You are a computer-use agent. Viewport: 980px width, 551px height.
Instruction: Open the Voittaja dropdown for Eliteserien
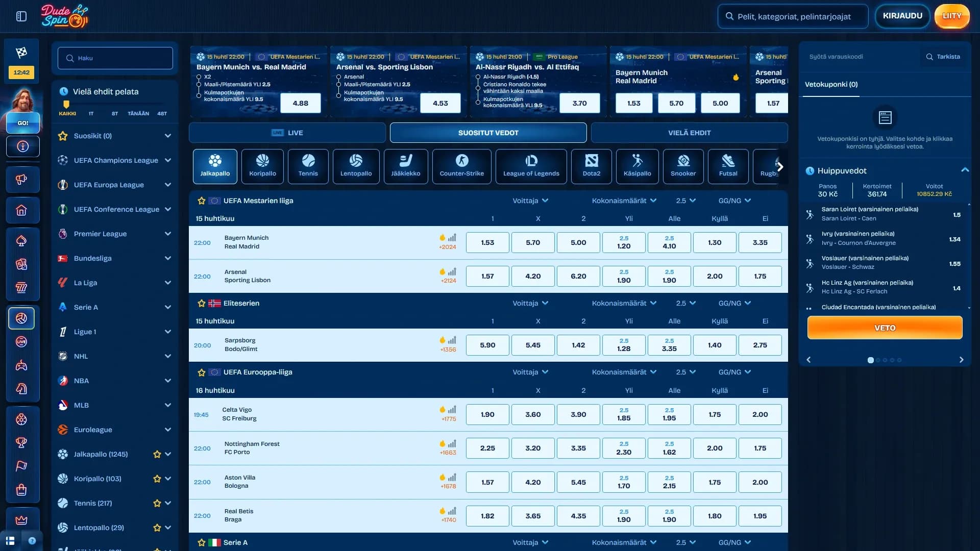tap(530, 304)
